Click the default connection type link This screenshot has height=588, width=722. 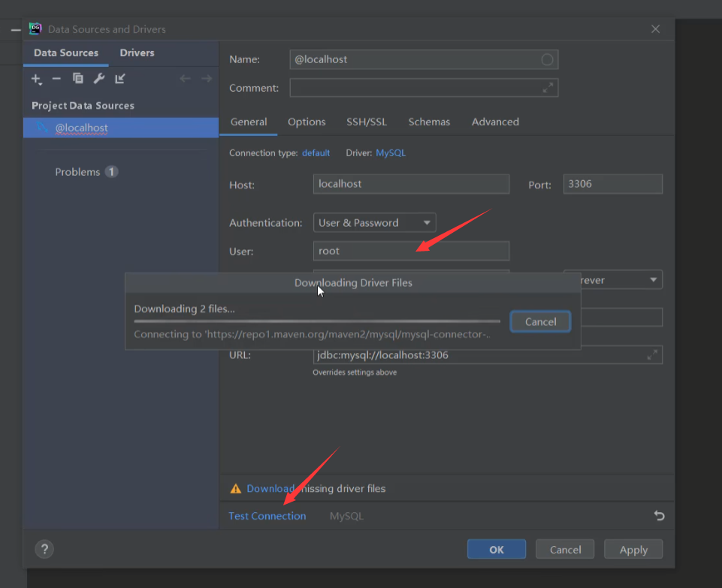316,152
